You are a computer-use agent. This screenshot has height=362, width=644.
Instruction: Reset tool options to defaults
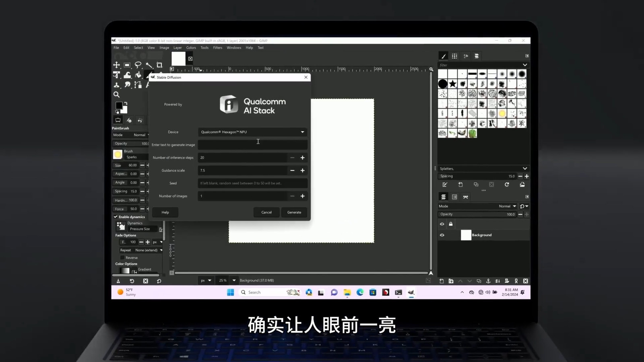159,281
